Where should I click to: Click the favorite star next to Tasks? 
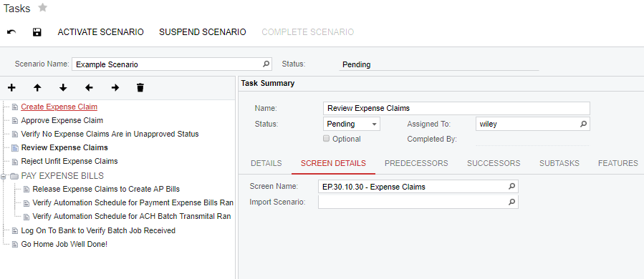[x=42, y=7]
